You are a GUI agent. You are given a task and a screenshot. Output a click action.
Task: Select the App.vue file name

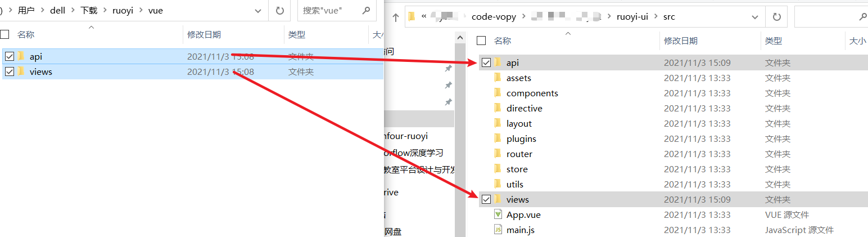click(523, 214)
